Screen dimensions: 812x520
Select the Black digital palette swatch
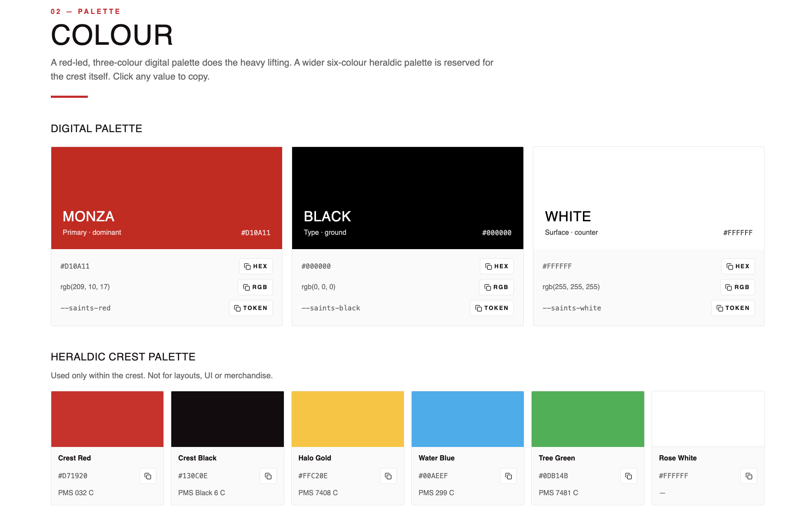(x=408, y=198)
